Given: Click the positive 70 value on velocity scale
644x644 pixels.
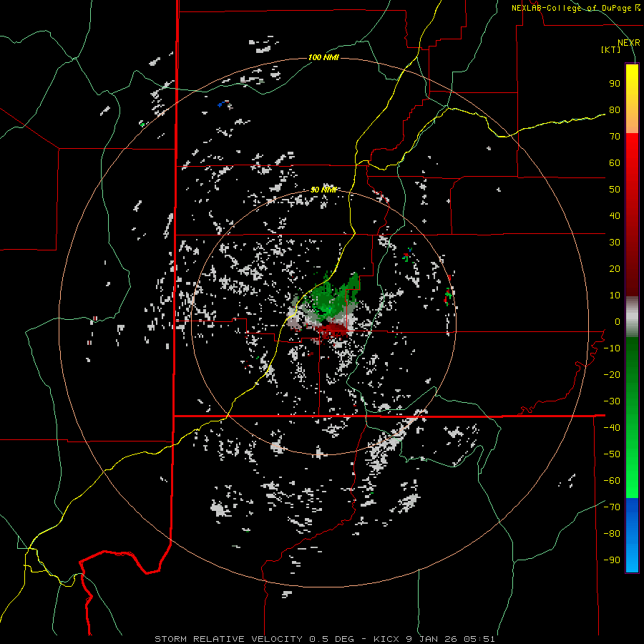Looking at the screenshot, I should pos(615,137).
